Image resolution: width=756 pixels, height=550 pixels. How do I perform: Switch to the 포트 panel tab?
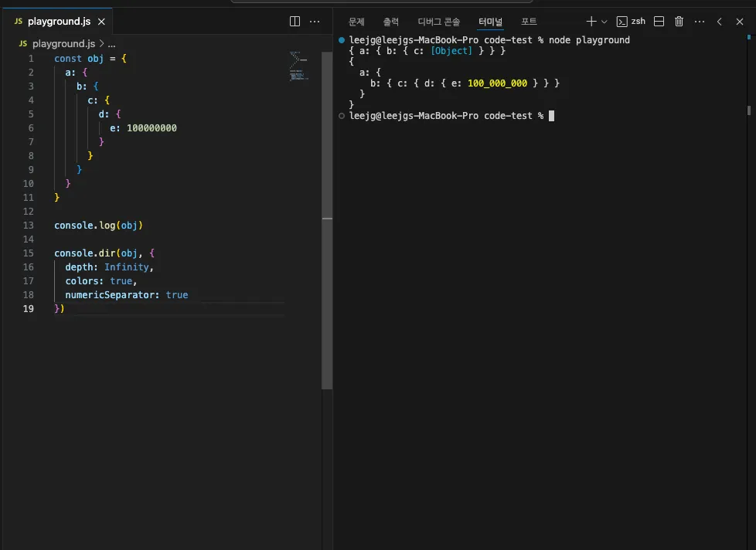pos(529,22)
